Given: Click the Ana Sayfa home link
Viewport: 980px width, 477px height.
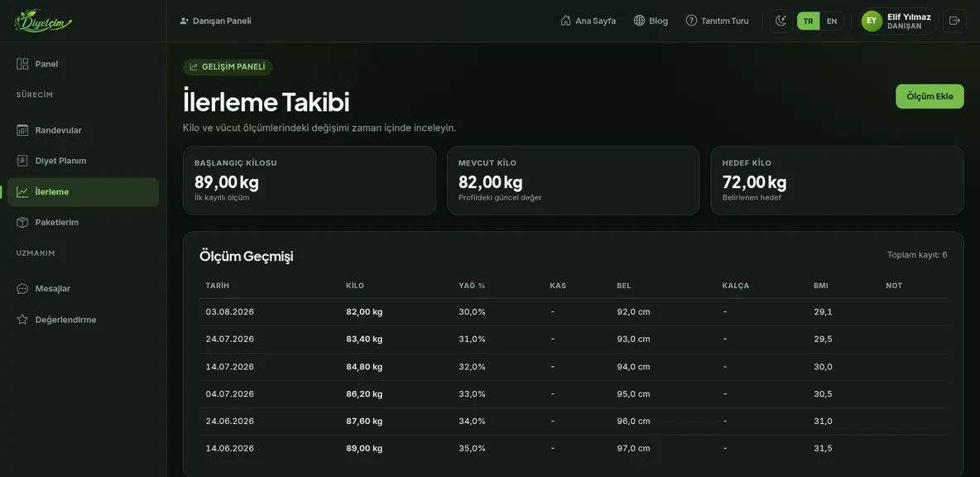Looking at the screenshot, I should [x=588, y=21].
